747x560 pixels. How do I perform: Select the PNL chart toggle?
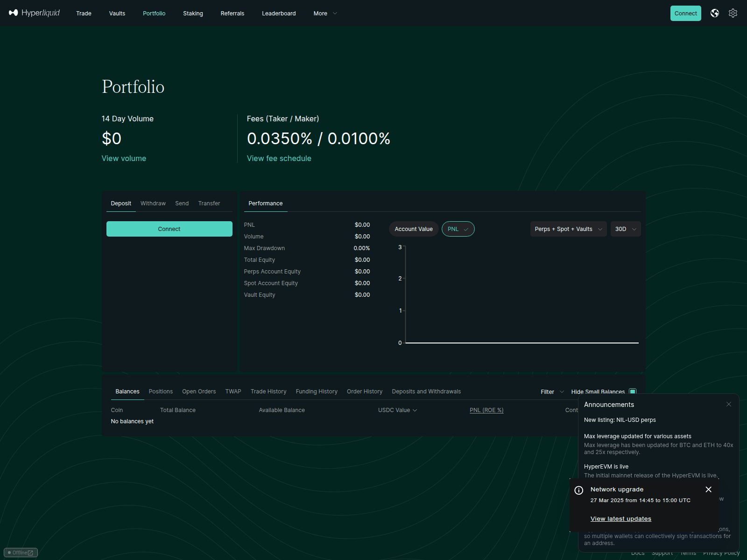(x=458, y=229)
